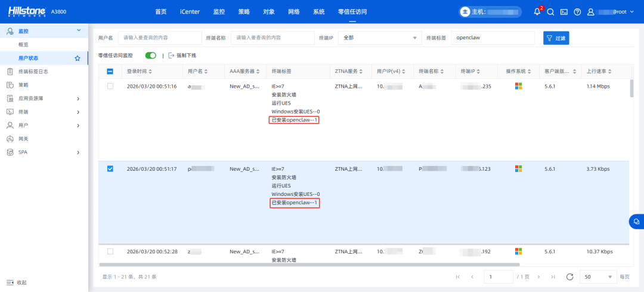Screen dimensions: 644x292
Task: Click the horizontal table scrollbar
Action: point(309,264)
